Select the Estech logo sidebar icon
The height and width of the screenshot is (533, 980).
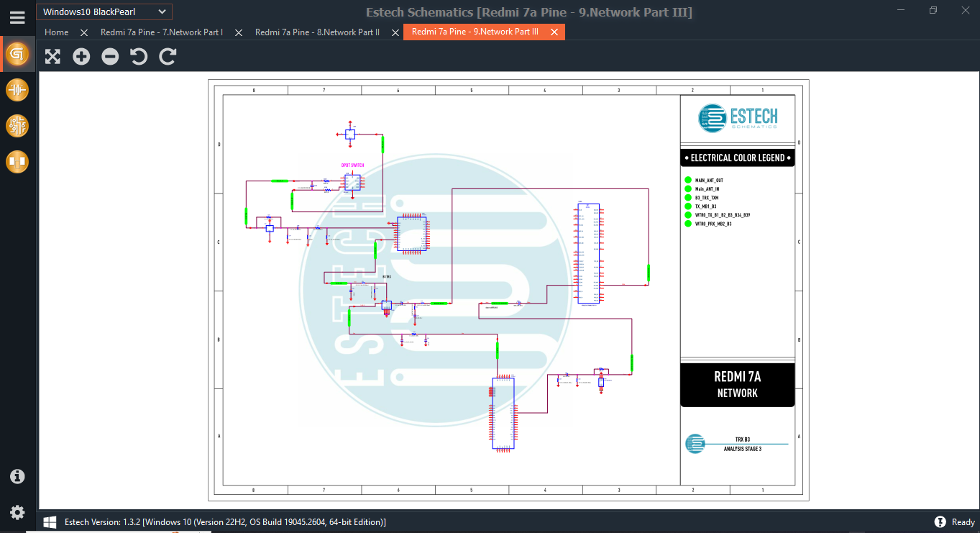[x=17, y=54]
